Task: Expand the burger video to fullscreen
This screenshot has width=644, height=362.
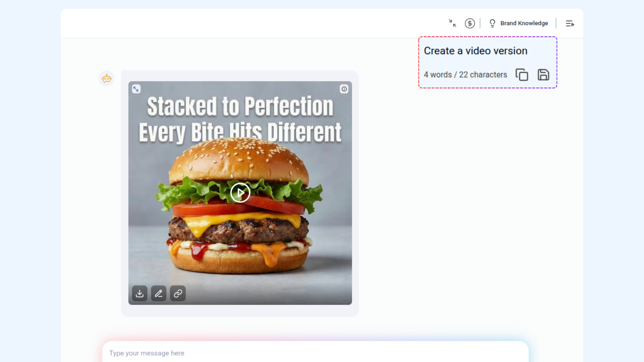Action: pos(136,89)
